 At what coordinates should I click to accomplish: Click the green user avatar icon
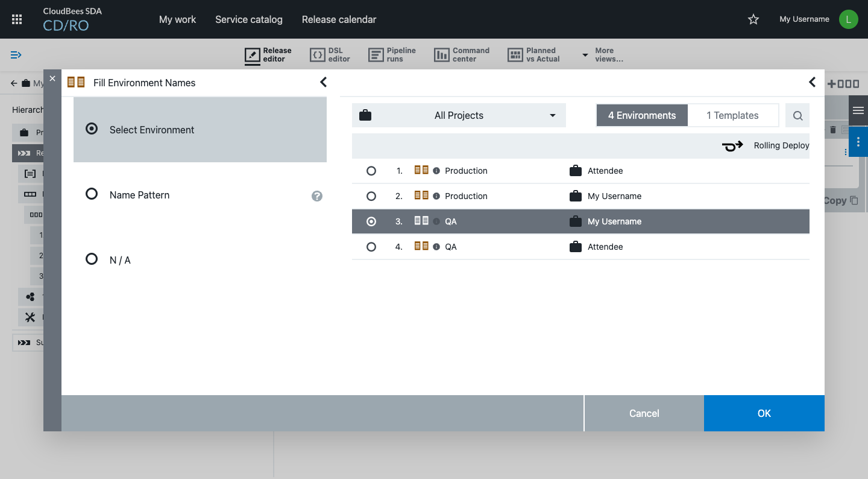coord(848,19)
